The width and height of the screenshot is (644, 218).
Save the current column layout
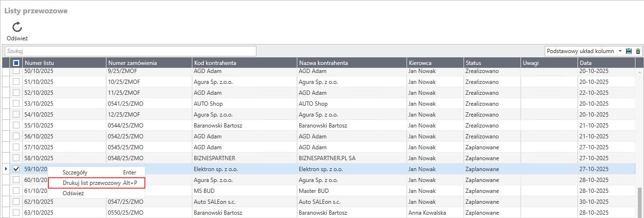[629, 51]
